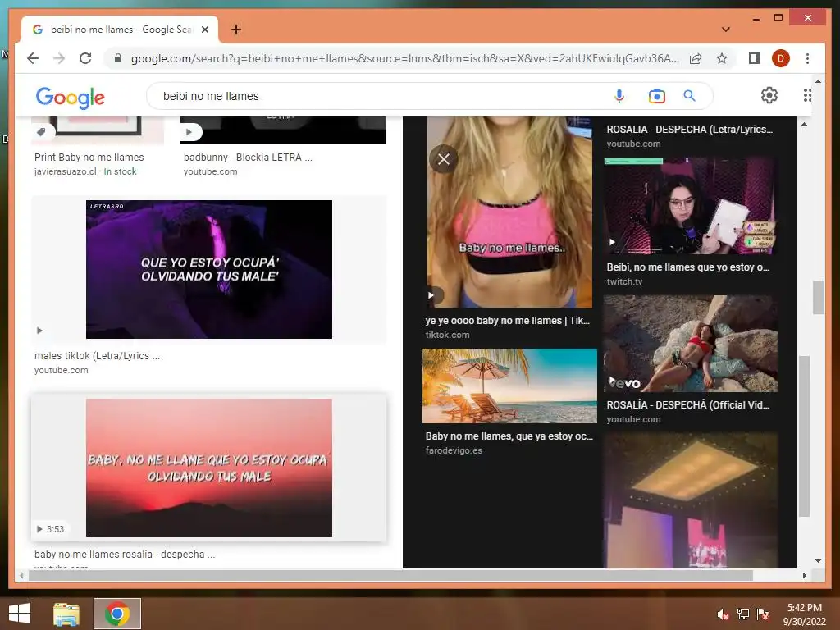Go to Google homepage via logo
This screenshot has width=840, height=630.
click(71, 97)
